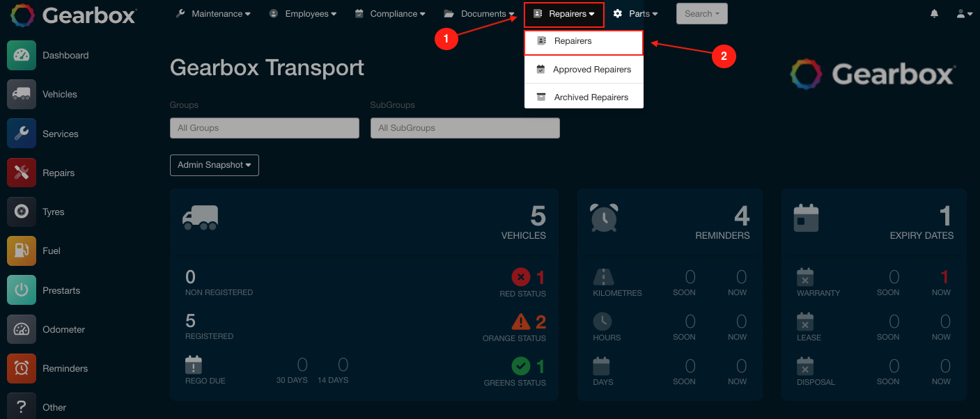Image resolution: width=980 pixels, height=419 pixels.
Task: Open the Tyres link in sidebar
Action: (54, 212)
